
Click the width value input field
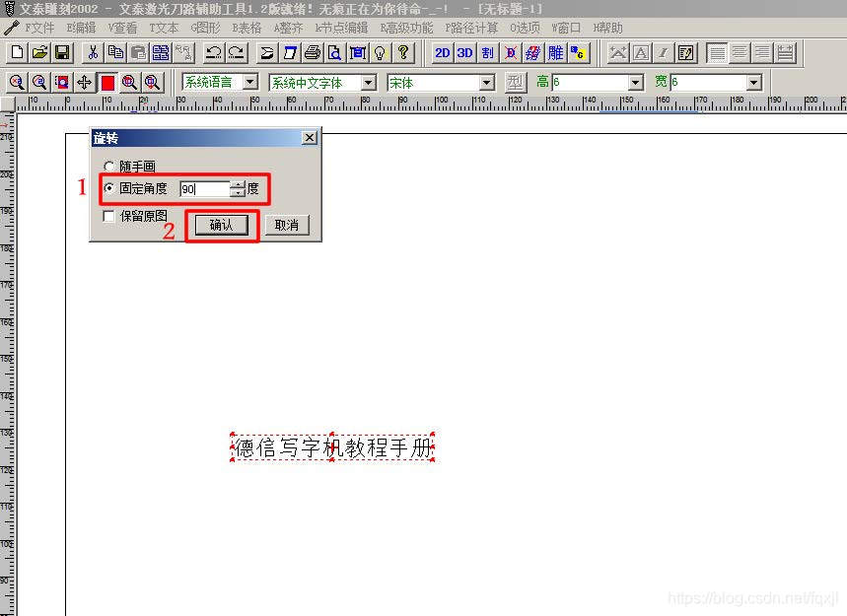click(708, 83)
